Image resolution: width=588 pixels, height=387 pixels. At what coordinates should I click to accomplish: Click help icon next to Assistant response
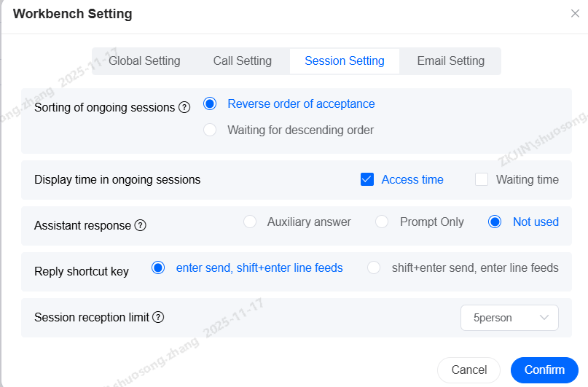(x=141, y=225)
